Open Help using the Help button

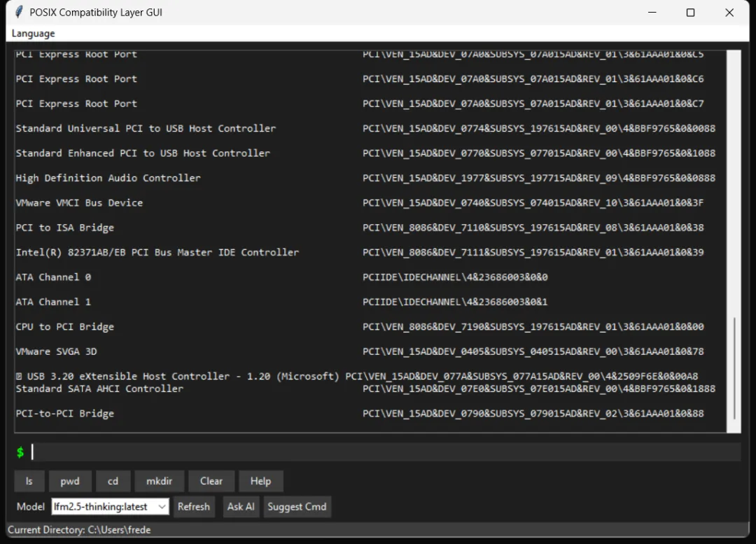tap(260, 481)
